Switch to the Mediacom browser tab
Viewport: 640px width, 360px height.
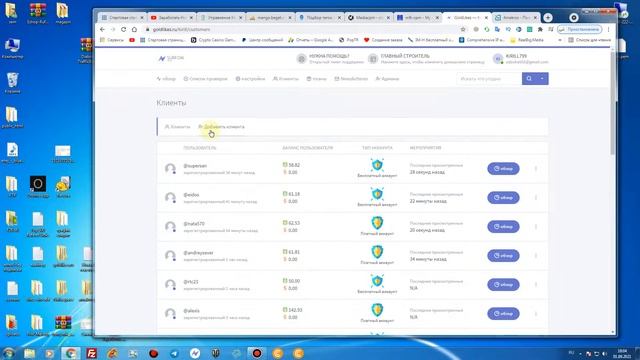tap(368, 18)
